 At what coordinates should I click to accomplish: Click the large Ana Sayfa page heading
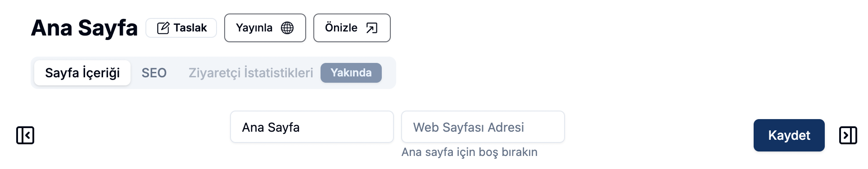tap(84, 28)
